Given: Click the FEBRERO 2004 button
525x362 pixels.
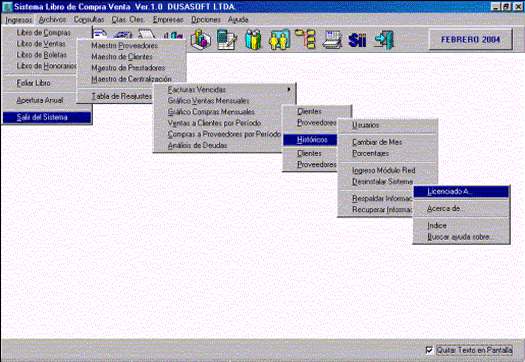Looking at the screenshot, I should click(470, 40).
